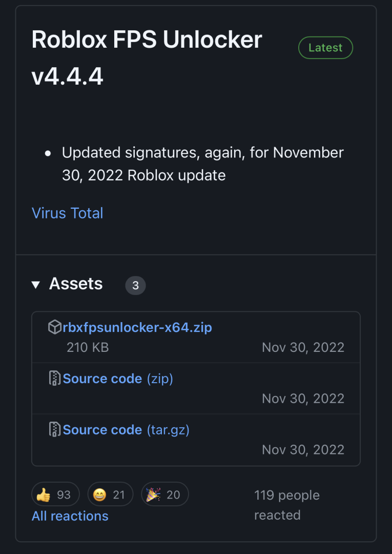Image resolution: width=392 pixels, height=554 pixels.
Task: Click the Assets count badge showing 3
Action: pos(135,285)
